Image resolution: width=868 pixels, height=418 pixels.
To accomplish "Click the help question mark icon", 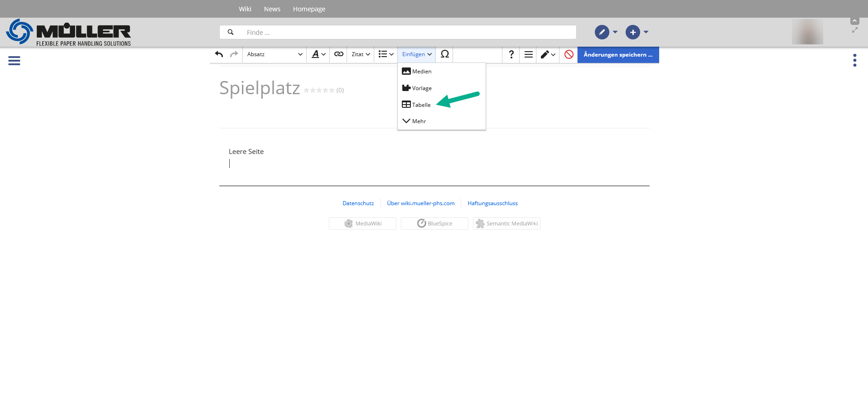I will (x=511, y=54).
